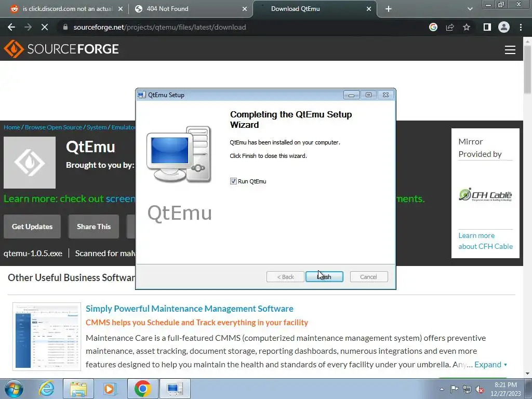Show hidden system tray icons
This screenshot has height=399, width=532.
click(x=442, y=389)
